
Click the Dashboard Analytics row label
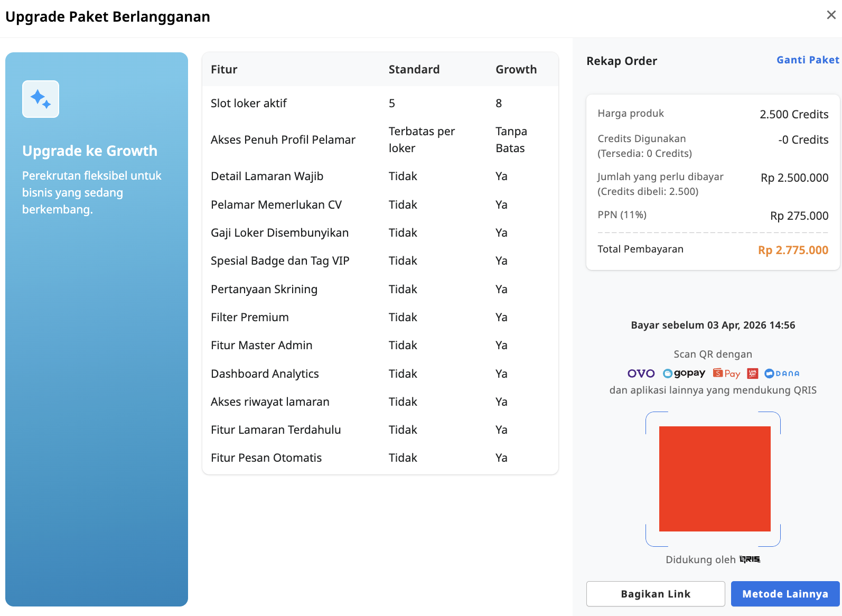pyautogui.click(x=265, y=374)
